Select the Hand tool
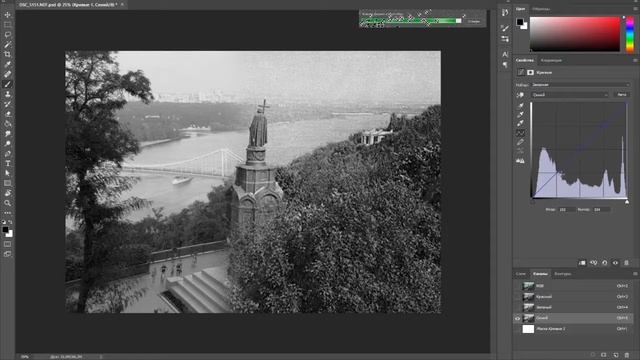 tap(7, 193)
